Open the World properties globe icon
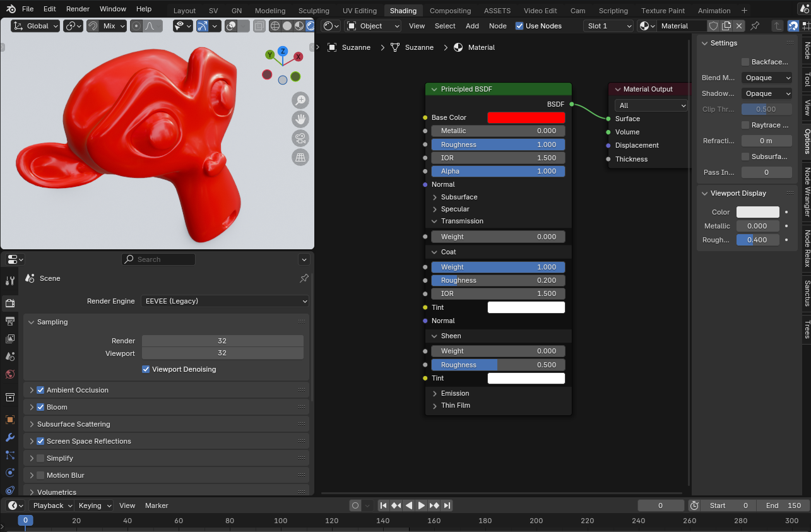The height and width of the screenshot is (532, 811). pyautogui.click(x=9, y=374)
